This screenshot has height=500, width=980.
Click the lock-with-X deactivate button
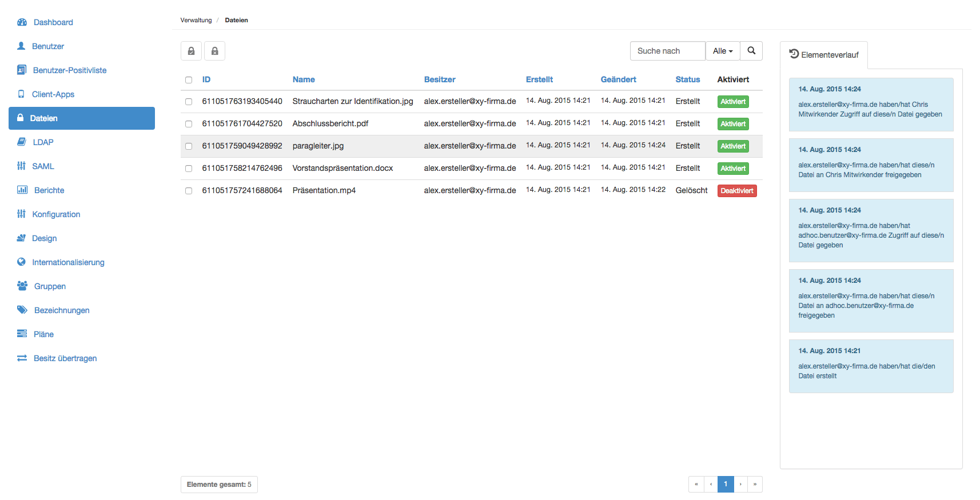215,51
